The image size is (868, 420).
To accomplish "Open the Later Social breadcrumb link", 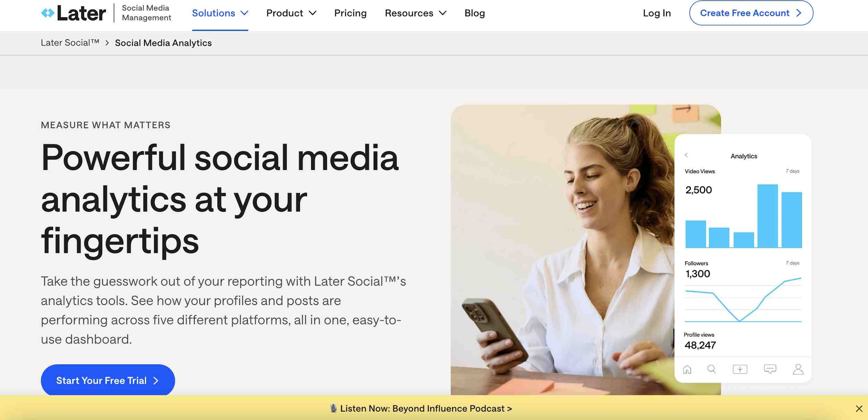I will tap(70, 43).
